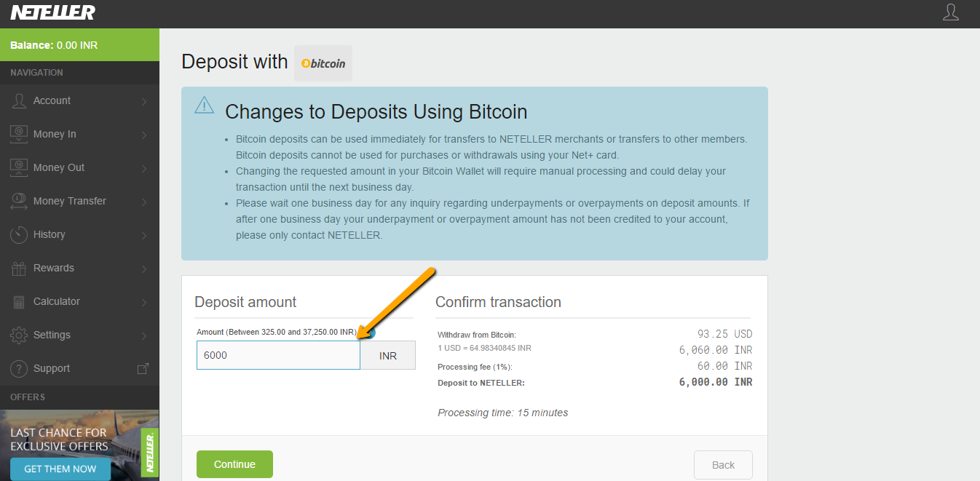980x481 pixels.
Task: Click the Rewards gift icon
Action: (x=19, y=268)
